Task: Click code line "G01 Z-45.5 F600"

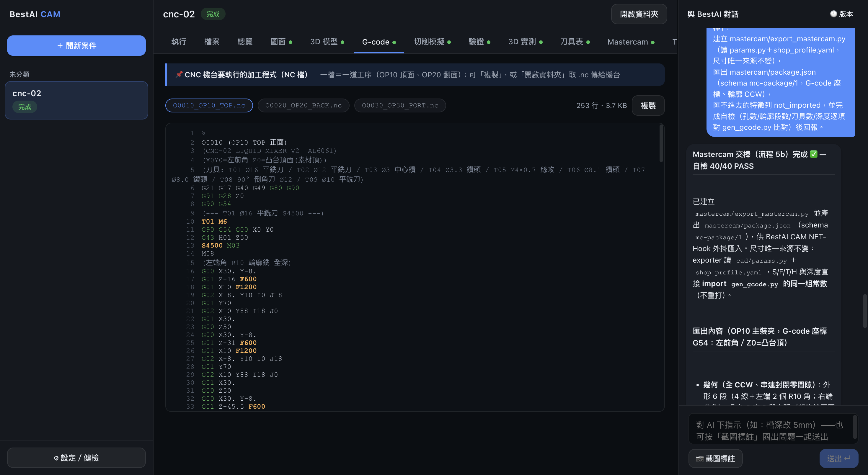Action: coord(233,406)
